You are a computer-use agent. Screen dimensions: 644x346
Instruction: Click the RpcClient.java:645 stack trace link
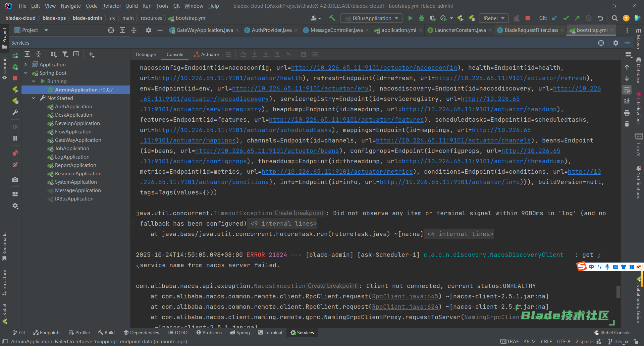(405, 296)
